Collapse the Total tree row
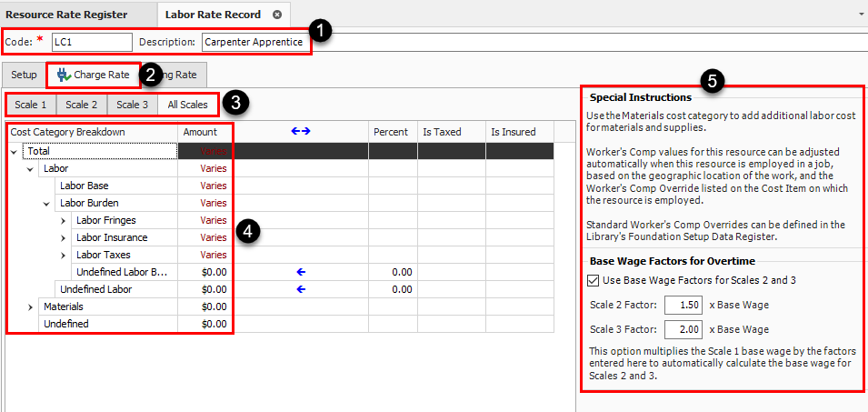The height and width of the screenshot is (412, 868). click(14, 151)
